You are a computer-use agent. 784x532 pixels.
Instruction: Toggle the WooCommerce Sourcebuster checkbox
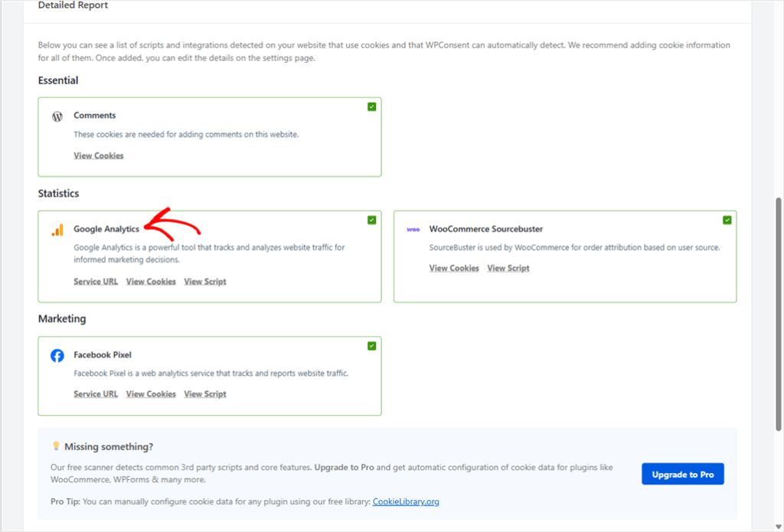(727, 220)
